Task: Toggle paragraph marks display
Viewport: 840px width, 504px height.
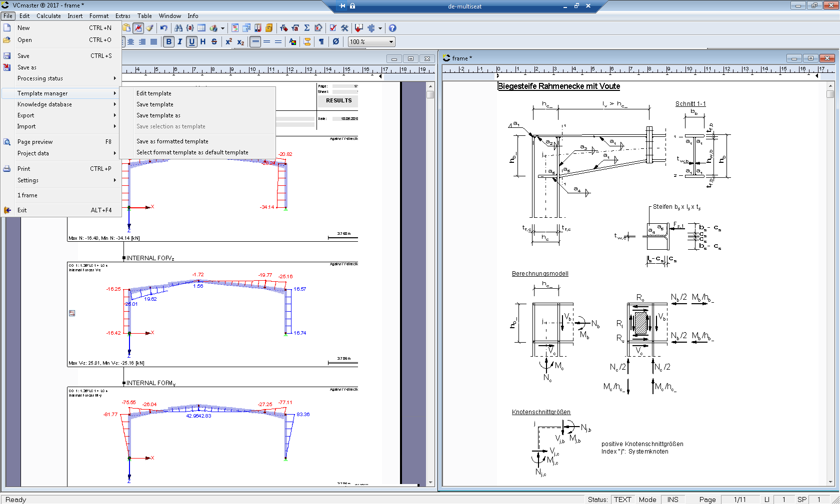Action: click(321, 41)
